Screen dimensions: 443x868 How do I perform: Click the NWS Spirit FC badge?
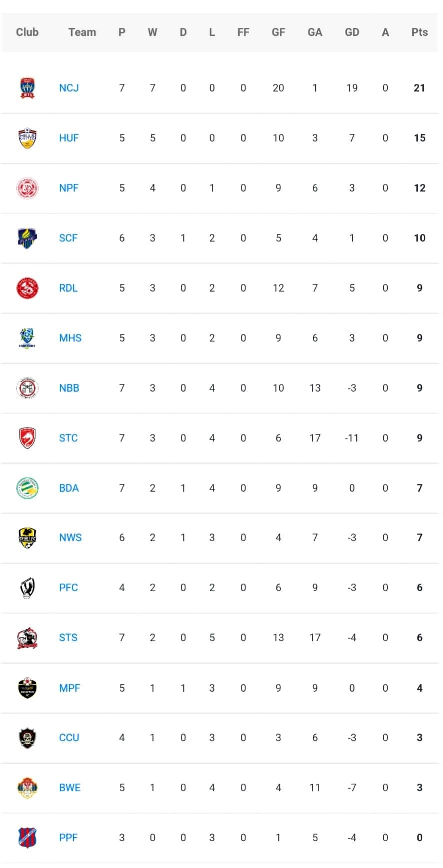point(27,538)
